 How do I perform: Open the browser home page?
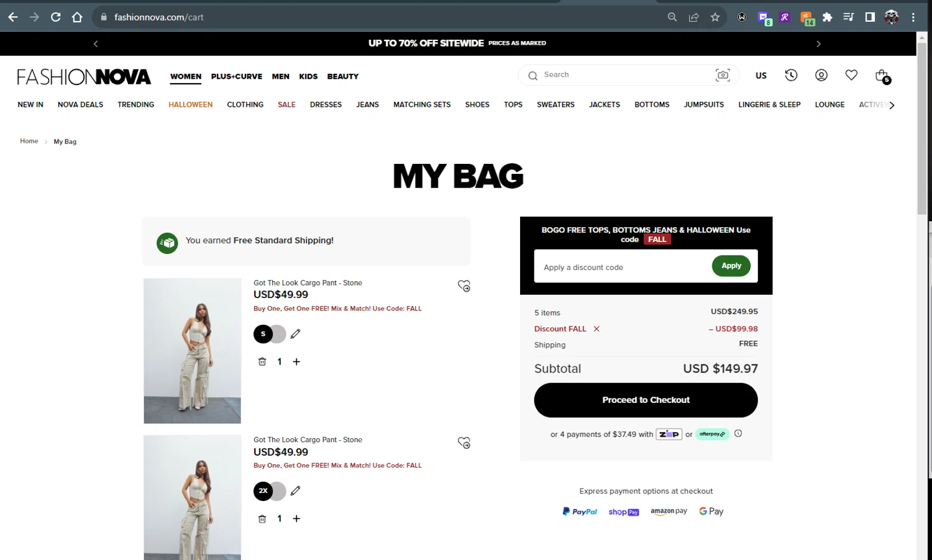click(77, 17)
